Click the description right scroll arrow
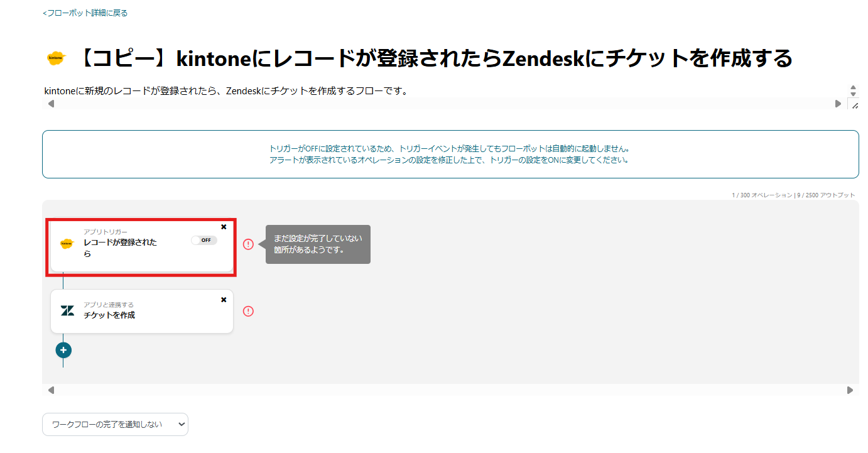 coord(838,104)
